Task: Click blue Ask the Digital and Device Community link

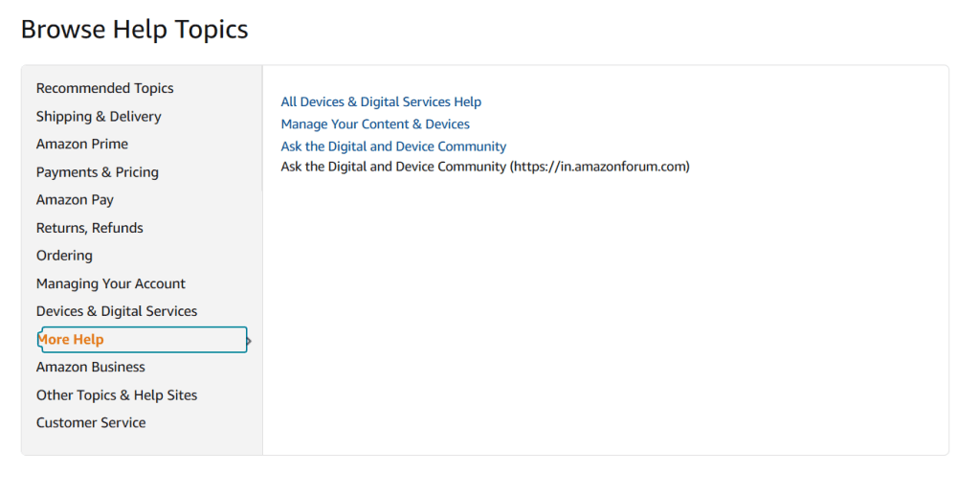Action: (x=393, y=146)
